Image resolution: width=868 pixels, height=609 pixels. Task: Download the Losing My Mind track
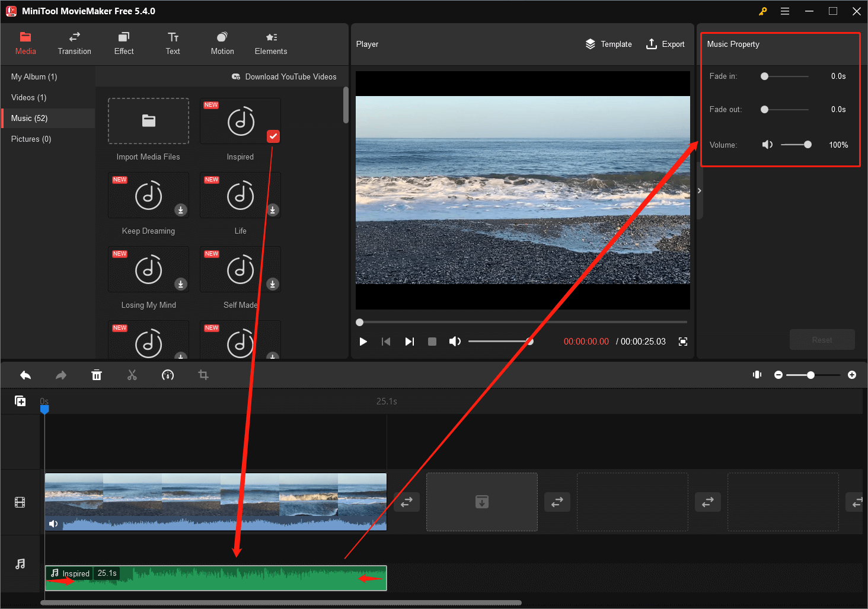pos(181,284)
